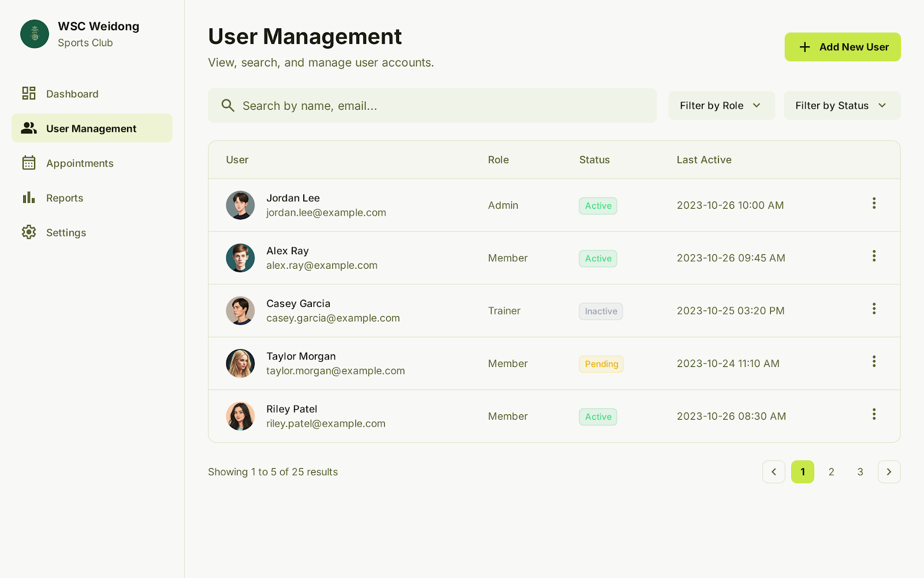Navigate to the Appointments menu item
The width and height of the screenshot is (924, 578).
tap(80, 164)
